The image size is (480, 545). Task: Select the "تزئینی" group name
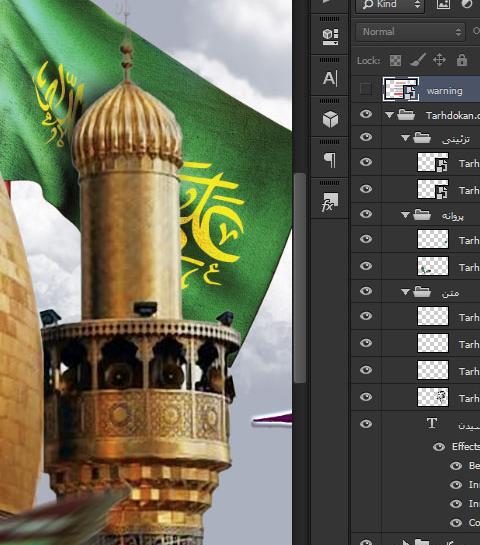[x=456, y=139]
